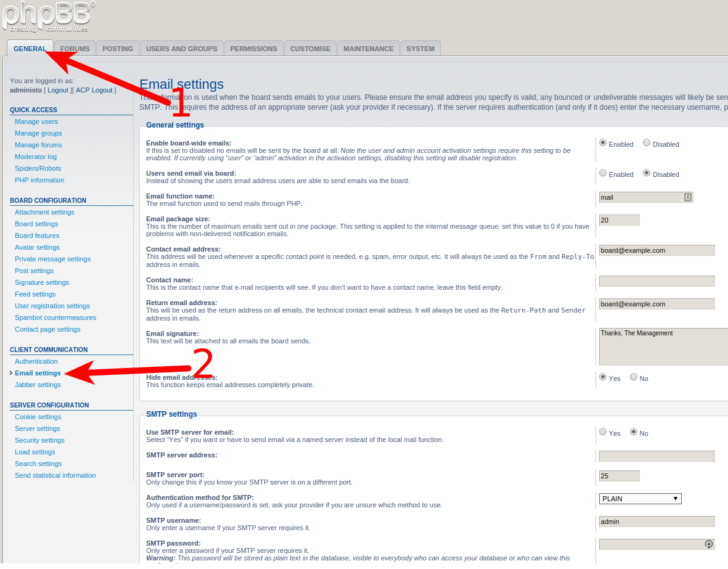Click the Contact name field

(656, 281)
